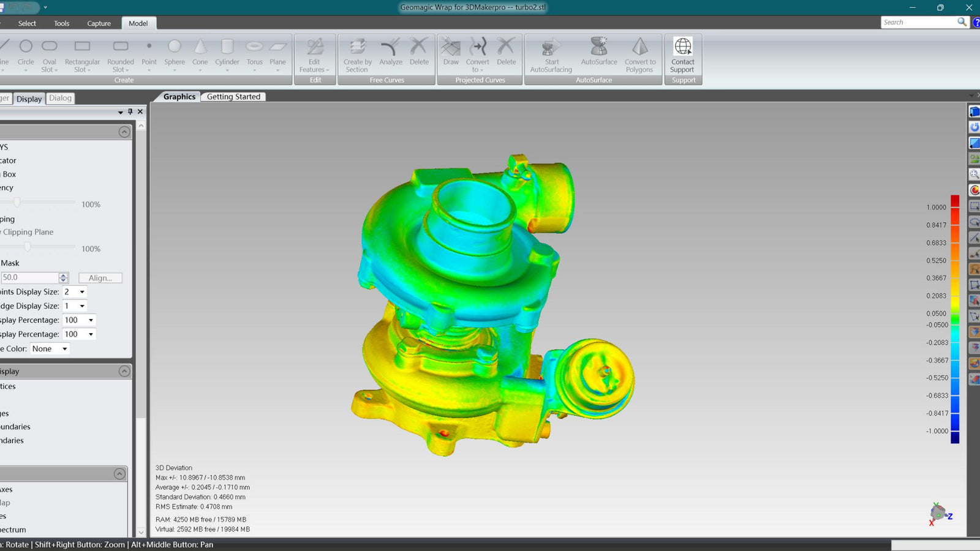Select the Torus creation tool
Viewport: 980px width, 551px height.
click(x=254, y=52)
